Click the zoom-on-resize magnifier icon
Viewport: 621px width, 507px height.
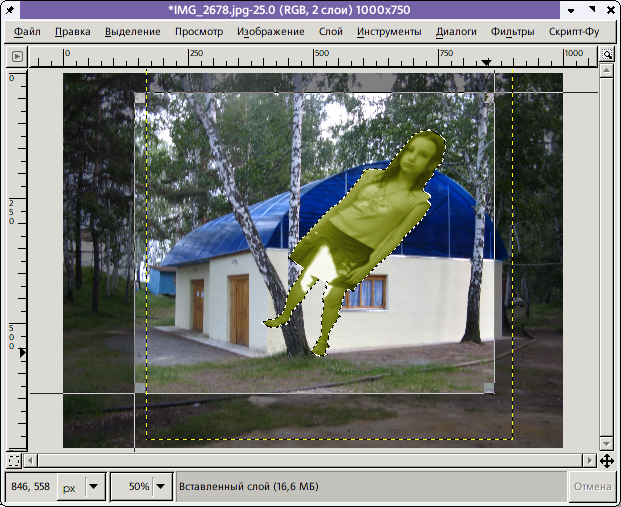pyautogui.click(x=607, y=55)
